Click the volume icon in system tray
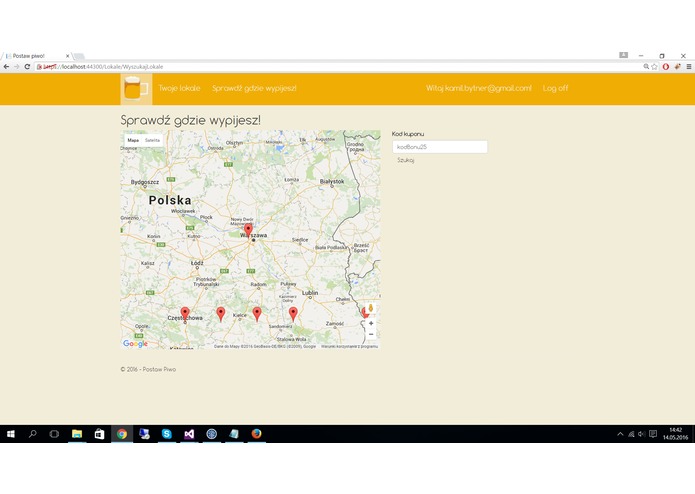The image size is (695, 494). coord(641,434)
